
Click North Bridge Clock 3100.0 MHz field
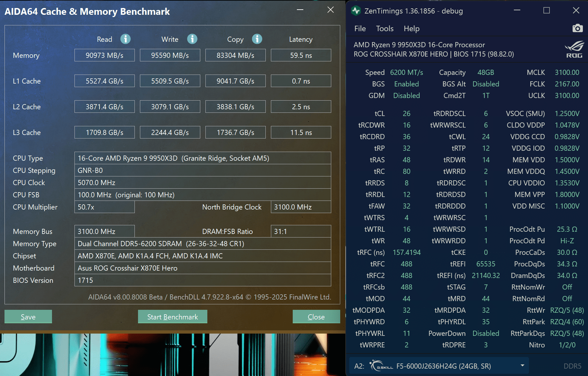[x=301, y=207]
